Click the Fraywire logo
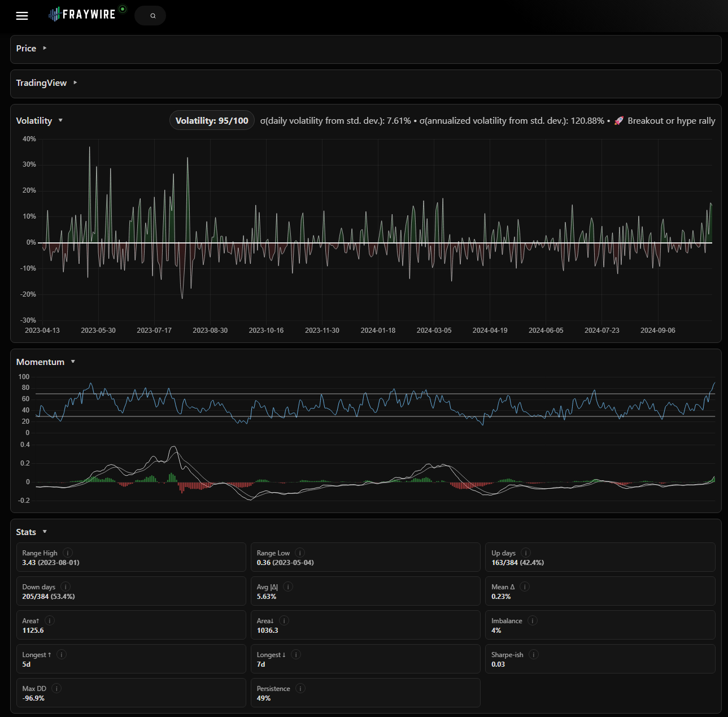 click(82, 15)
